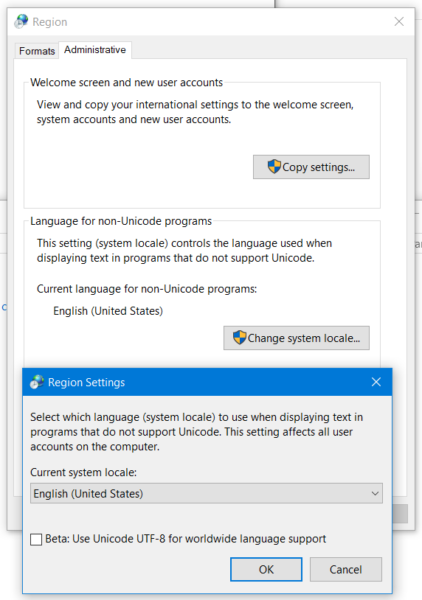Switch to the Formats tab
The width and height of the screenshot is (422, 600).
[x=37, y=51]
